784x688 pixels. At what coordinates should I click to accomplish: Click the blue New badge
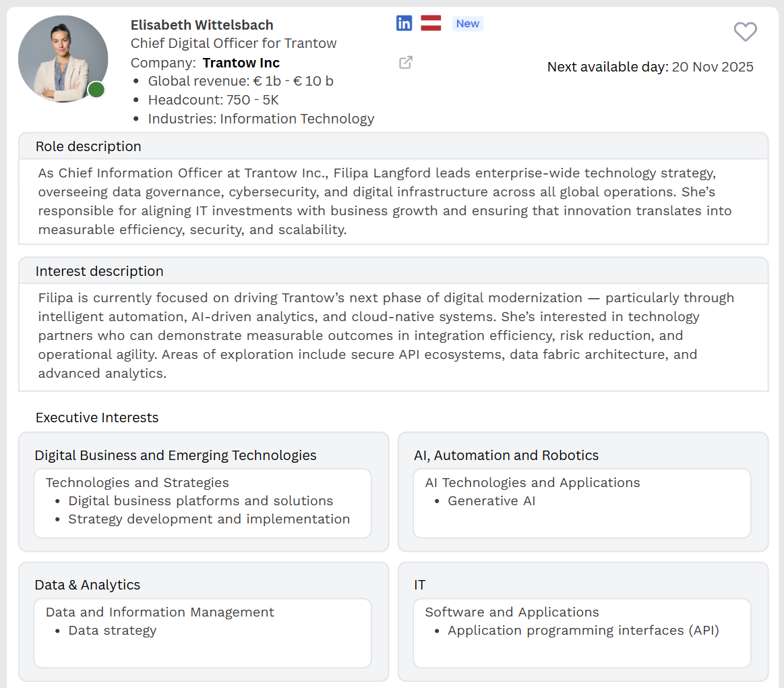pyautogui.click(x=467, y=24)
